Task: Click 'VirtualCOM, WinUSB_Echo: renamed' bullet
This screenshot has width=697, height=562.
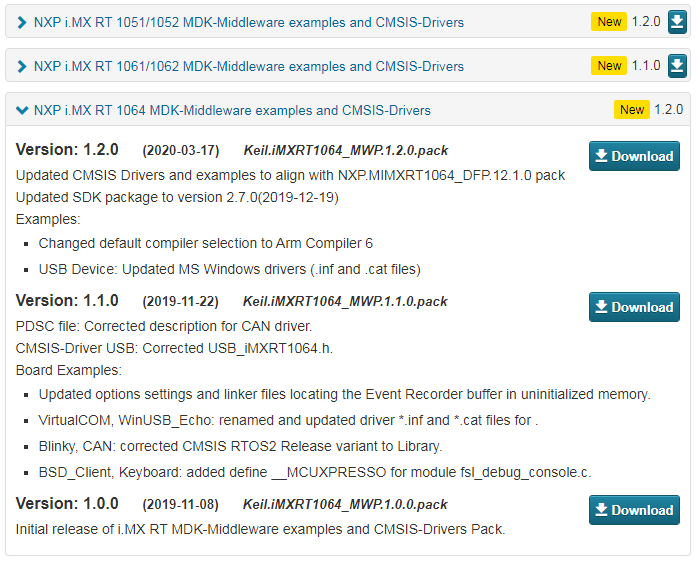Action: (288, 421)
